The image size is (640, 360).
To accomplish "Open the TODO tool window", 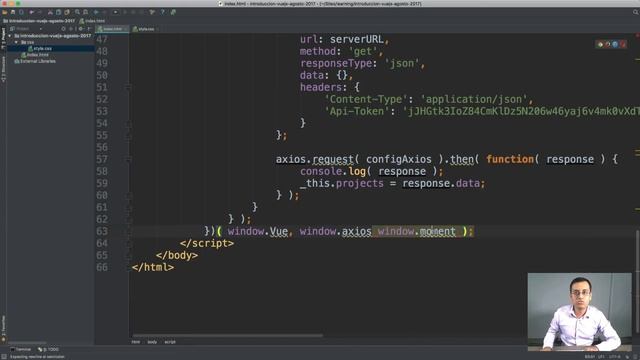I will pyautogui.click(x=48, y=349).
